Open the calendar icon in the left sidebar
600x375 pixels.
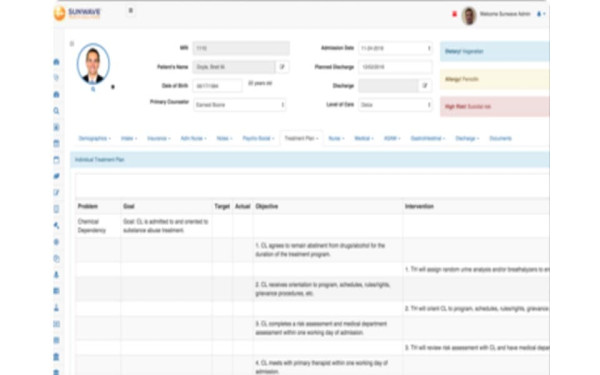pyautogui.click(x=56, y=143)
